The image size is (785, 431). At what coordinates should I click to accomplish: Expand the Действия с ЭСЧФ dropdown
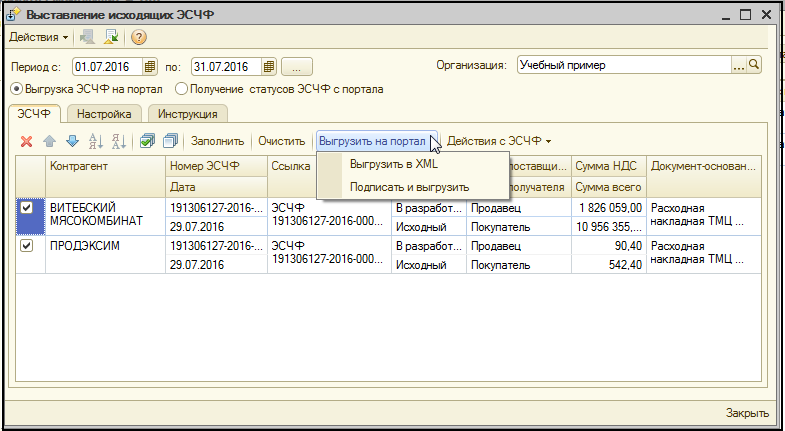(x=499, y=141)
